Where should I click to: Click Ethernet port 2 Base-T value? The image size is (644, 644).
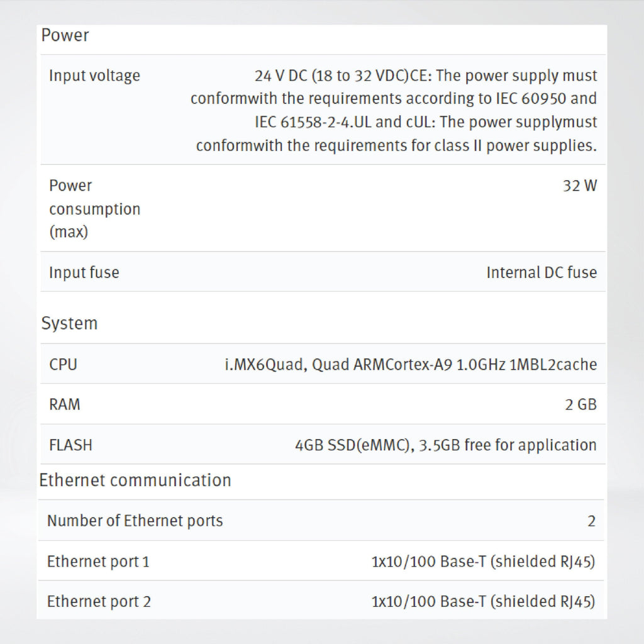pos(484,602)
